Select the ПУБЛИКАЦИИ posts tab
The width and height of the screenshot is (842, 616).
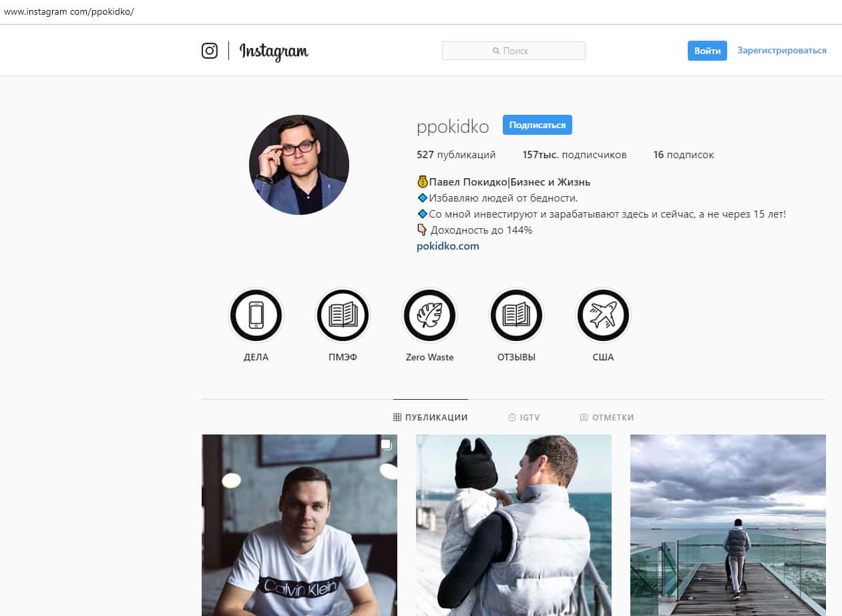(431, 417)
